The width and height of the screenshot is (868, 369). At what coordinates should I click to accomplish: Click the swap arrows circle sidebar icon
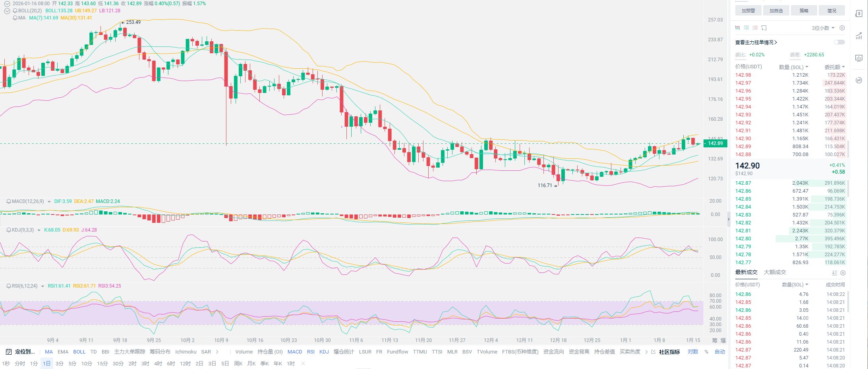(x=859, y=80)
